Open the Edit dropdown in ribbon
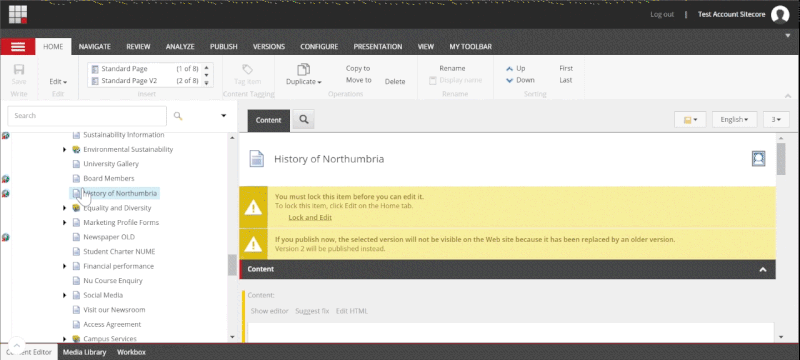This screenshot has width=800, height=360. [x=58, y=82]
